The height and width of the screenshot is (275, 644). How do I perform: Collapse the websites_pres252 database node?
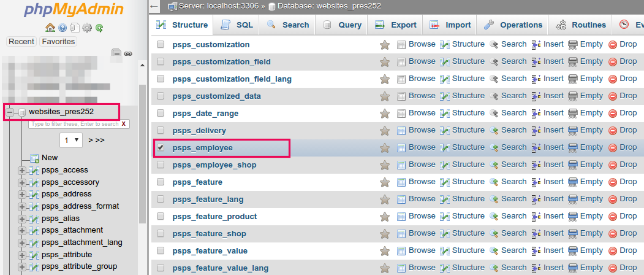10,112
